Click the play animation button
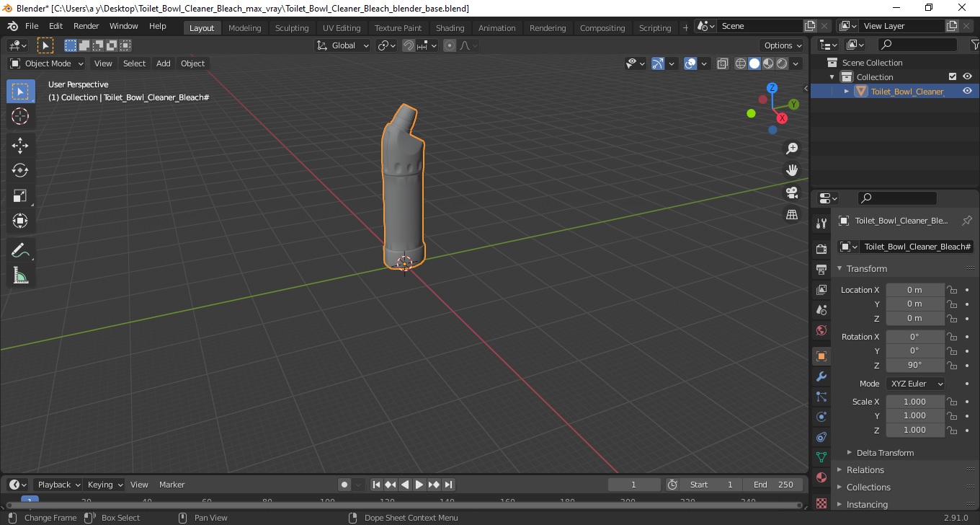The height and width of the screenshot is (525, 980). click(419, 485)
